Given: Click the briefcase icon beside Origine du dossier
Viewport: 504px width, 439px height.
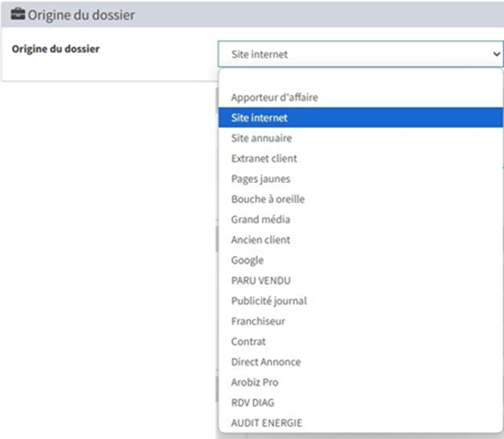Looking at the screenshot, I should point(18,14).
